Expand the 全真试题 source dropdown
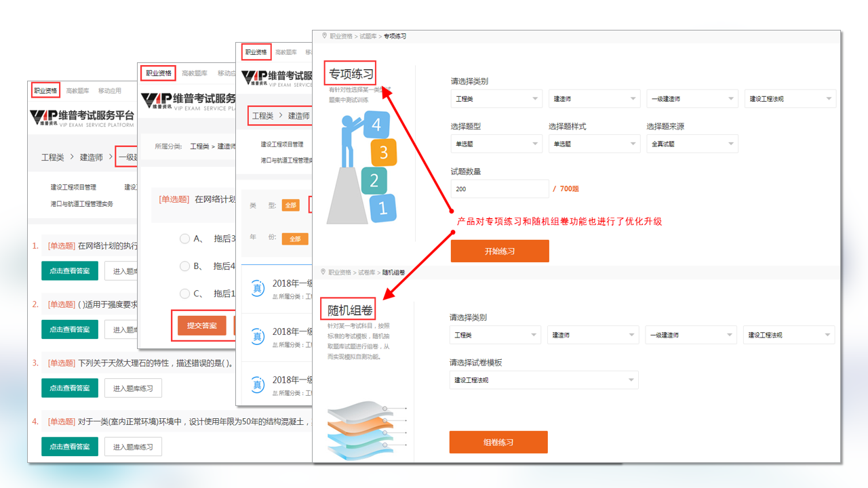 click(x=692, y=144)
